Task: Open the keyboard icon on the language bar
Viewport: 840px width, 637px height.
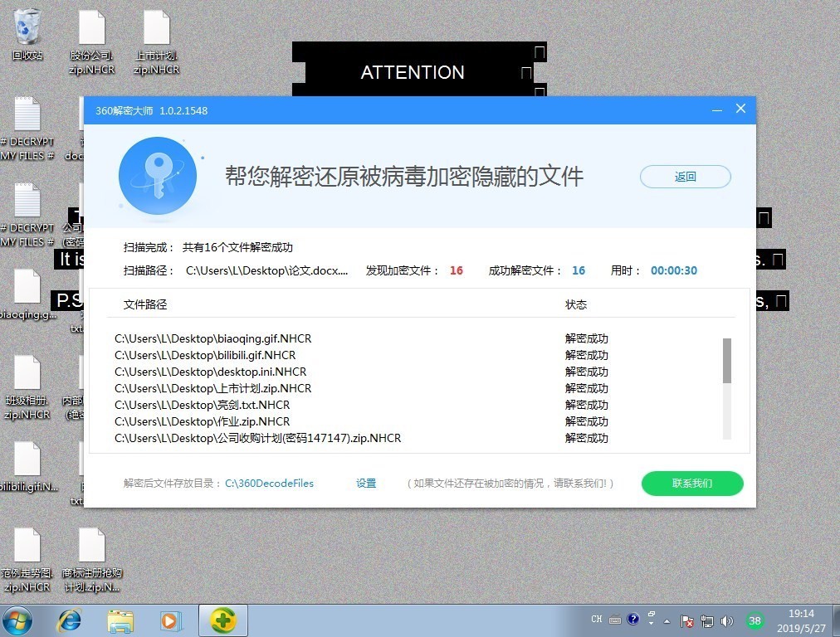Action: 615,620
